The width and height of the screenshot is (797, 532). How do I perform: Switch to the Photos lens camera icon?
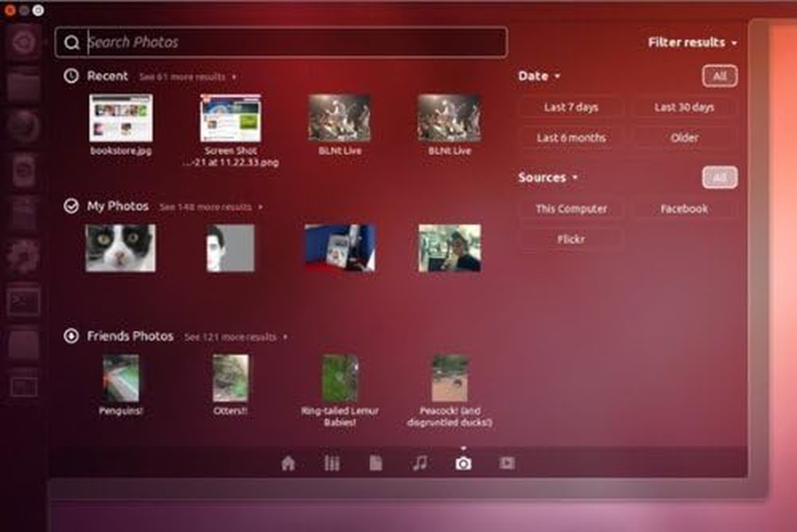462,462
